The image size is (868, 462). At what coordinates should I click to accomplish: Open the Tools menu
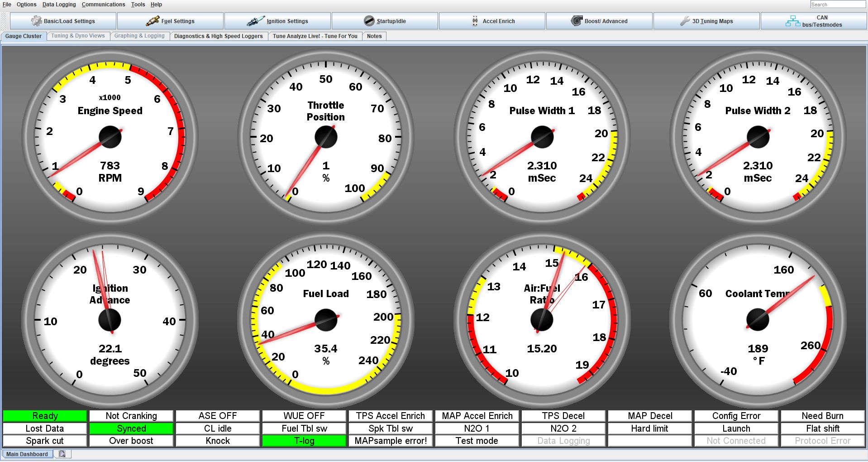point(138,5)
